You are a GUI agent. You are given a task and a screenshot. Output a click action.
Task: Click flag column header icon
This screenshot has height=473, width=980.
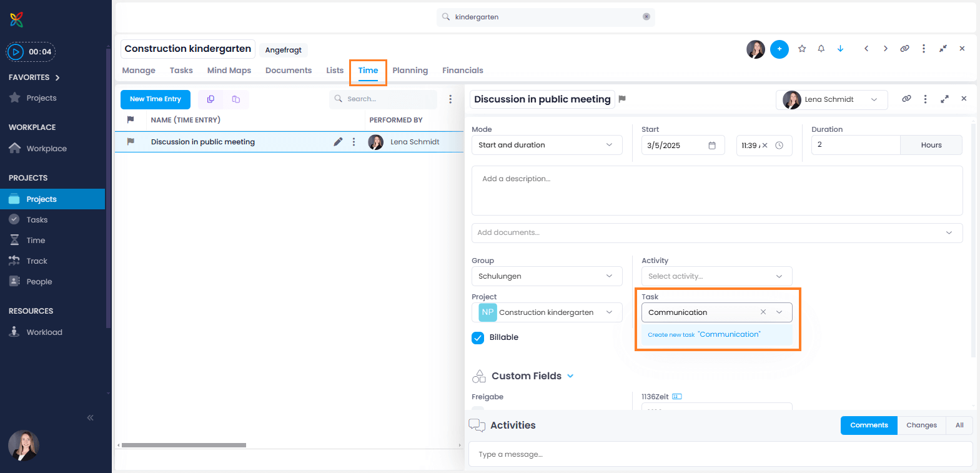click(x=131, y=119)
